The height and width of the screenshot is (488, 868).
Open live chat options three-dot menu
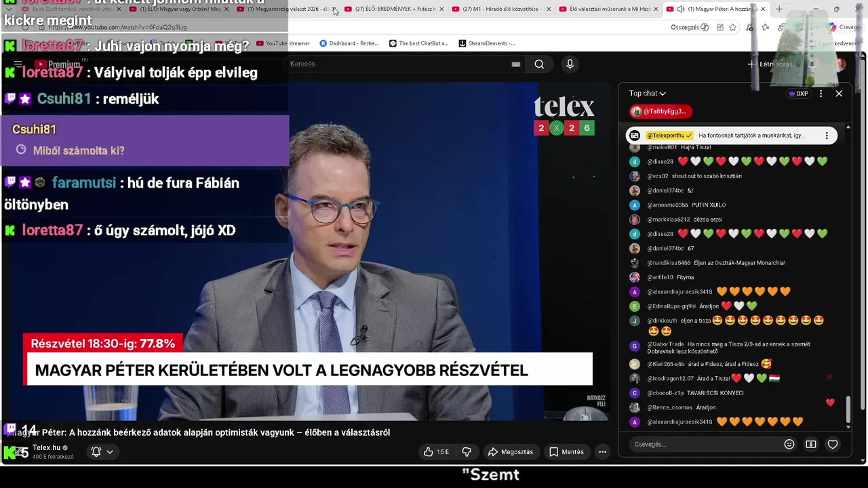point(821,94)
